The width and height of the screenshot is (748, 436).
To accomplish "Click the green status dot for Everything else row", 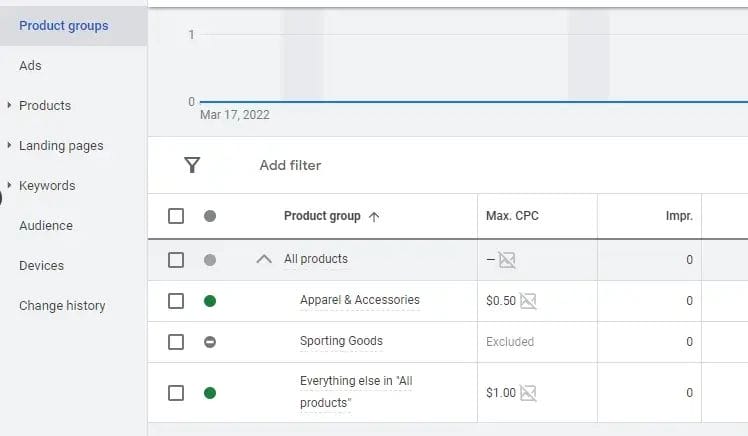I will pos(210,393).
